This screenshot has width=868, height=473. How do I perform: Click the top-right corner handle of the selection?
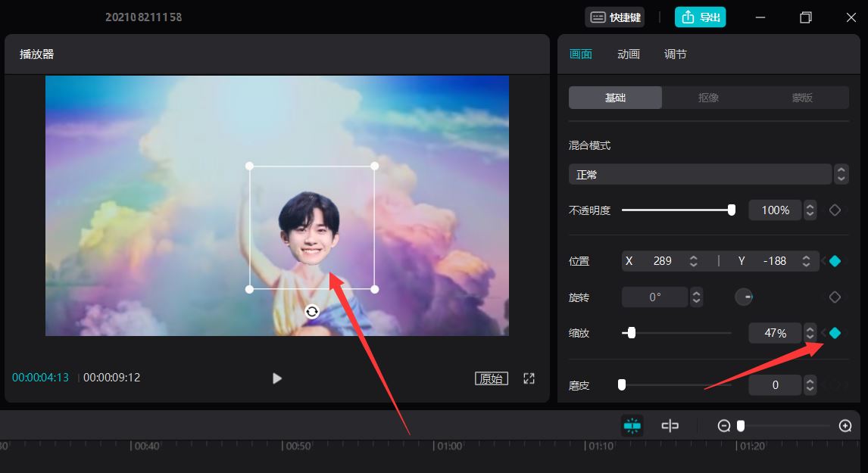pyautogui.click(x=375, y=166)
